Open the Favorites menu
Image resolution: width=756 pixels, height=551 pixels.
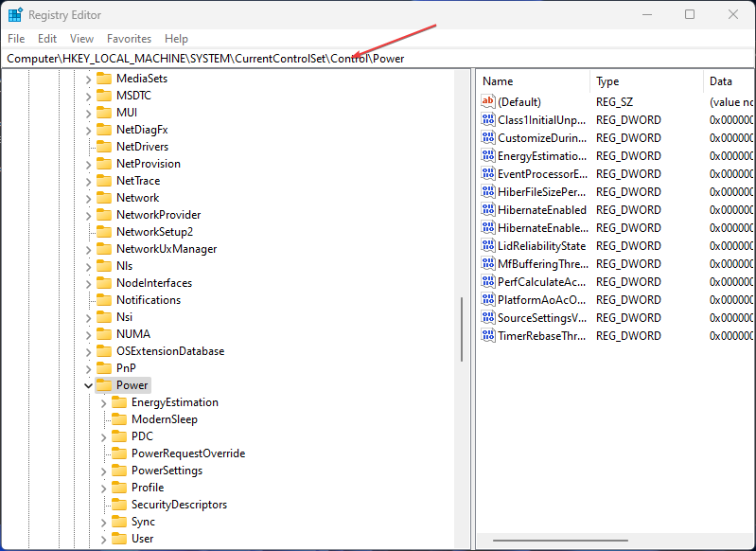tap(129, 39)
